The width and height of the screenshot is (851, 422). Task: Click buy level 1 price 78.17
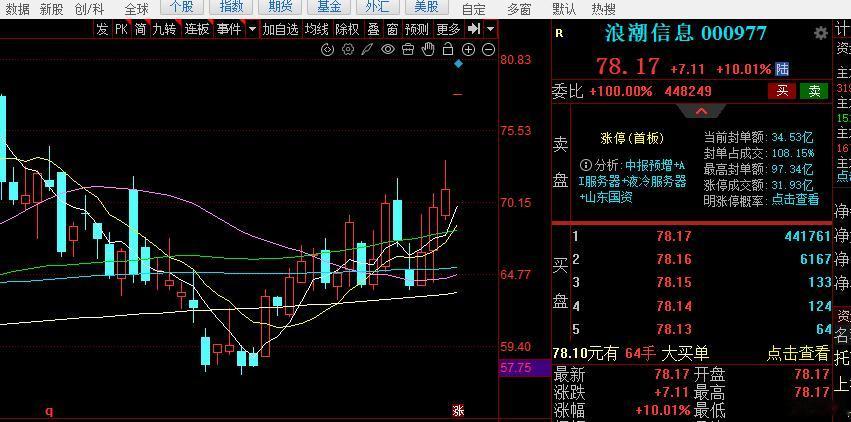click(674, 236)
